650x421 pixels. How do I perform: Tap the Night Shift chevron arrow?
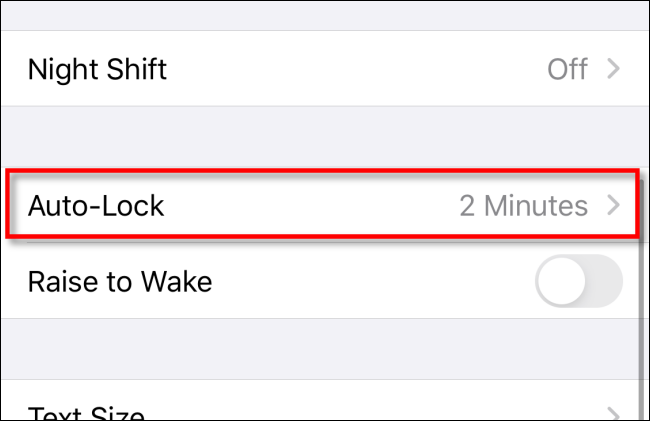click(614, 70)
